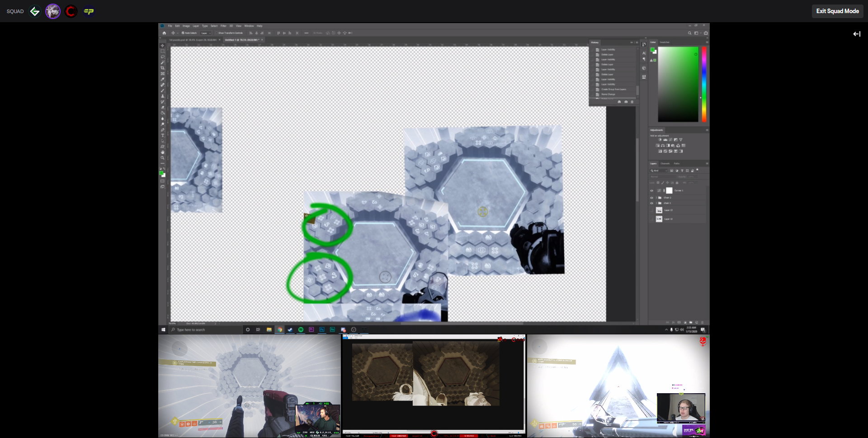
Task: Select the Clone Stamp tool
Action: 162,96
